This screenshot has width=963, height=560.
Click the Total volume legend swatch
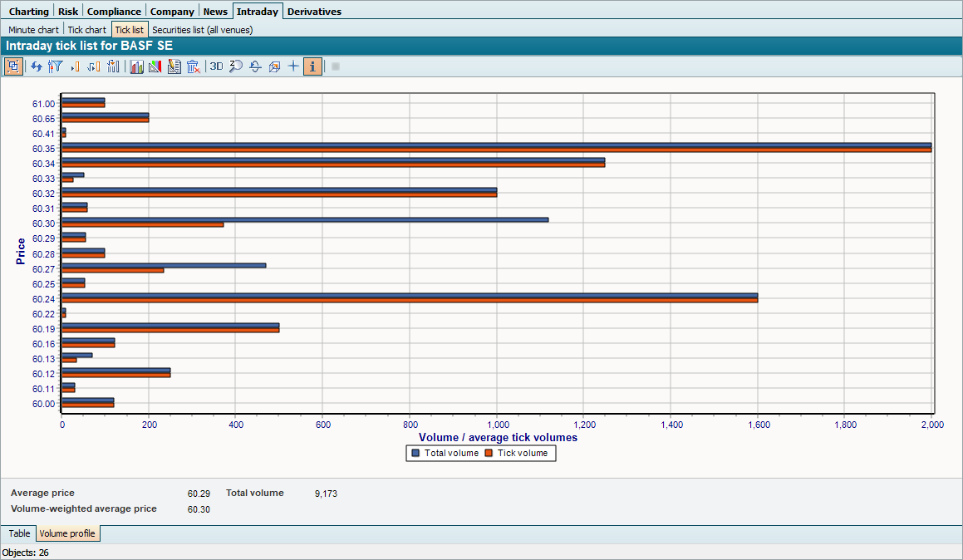415,453
